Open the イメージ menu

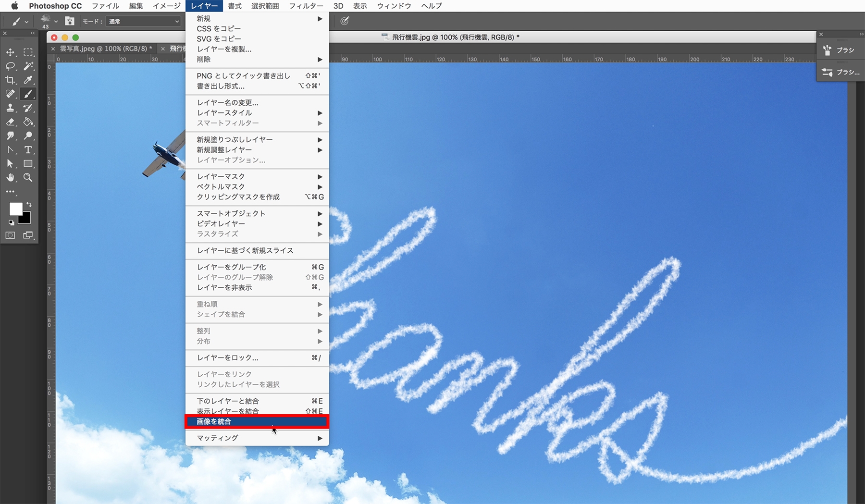click(x=167, y=6)
